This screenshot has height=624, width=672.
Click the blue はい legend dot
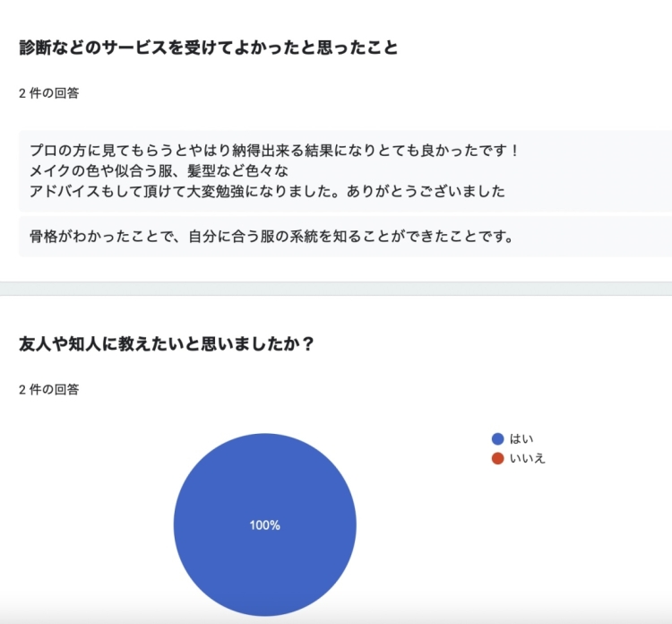click(497, 438)
